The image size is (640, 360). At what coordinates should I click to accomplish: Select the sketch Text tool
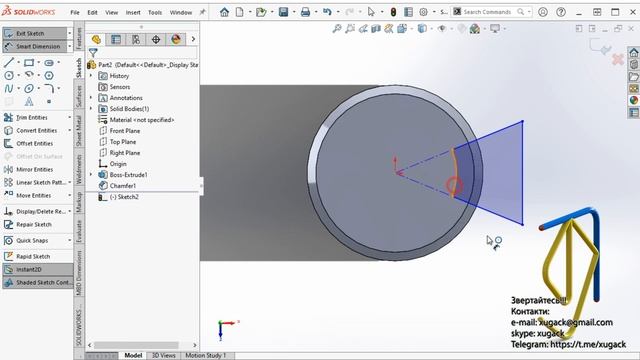pyautogui.click(x=29, y=101)
